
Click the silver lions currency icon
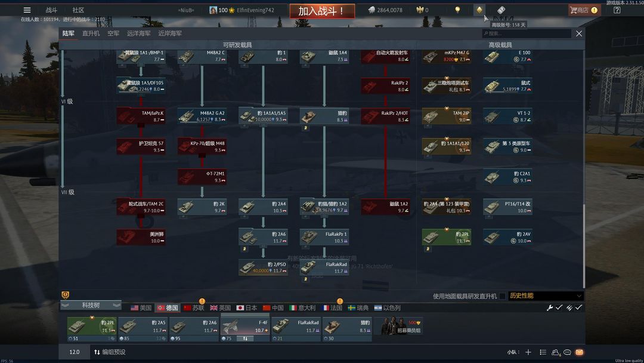click(x=371, y=10)
